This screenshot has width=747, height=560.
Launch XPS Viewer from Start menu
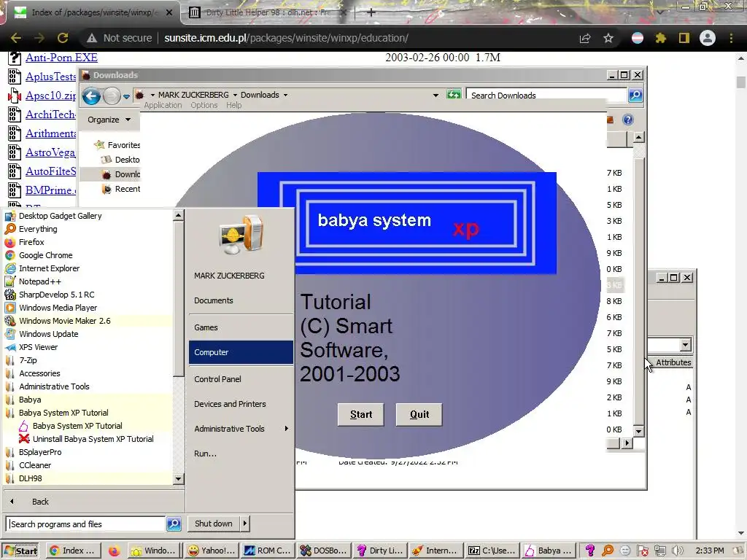38,347
